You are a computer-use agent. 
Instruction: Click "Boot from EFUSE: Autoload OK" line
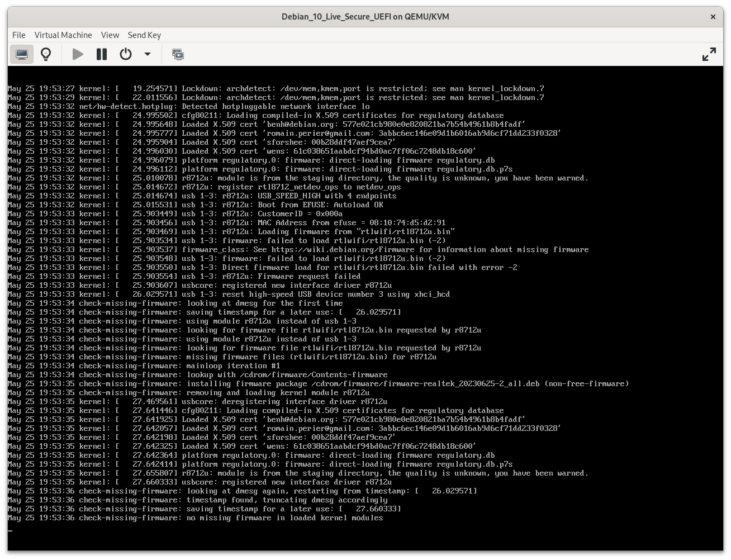tap(196, 205)
